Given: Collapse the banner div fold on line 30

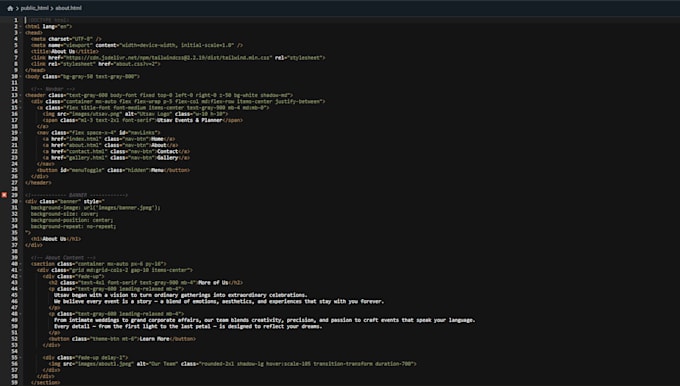Looking at the screenshot, I should point(21,201).
